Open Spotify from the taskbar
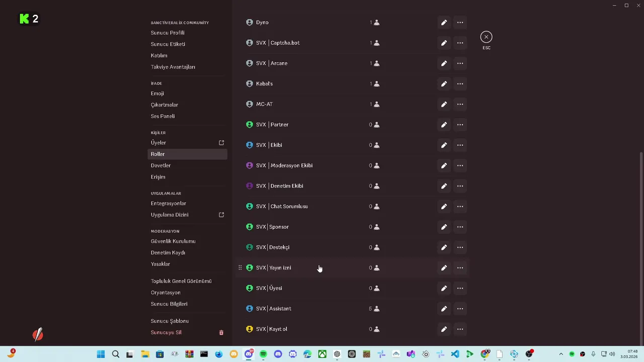644x362 pixels. pyautogui.click(x=263, y=354)
